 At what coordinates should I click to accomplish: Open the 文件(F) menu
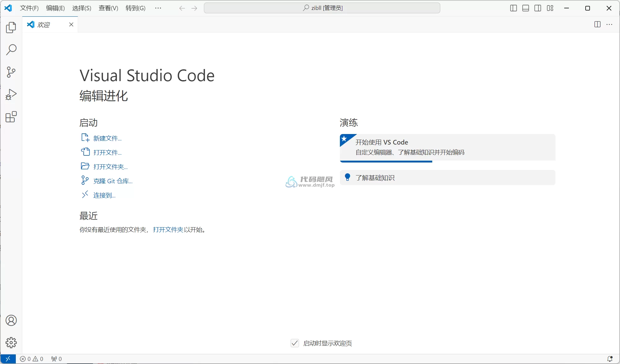point(29,8)
